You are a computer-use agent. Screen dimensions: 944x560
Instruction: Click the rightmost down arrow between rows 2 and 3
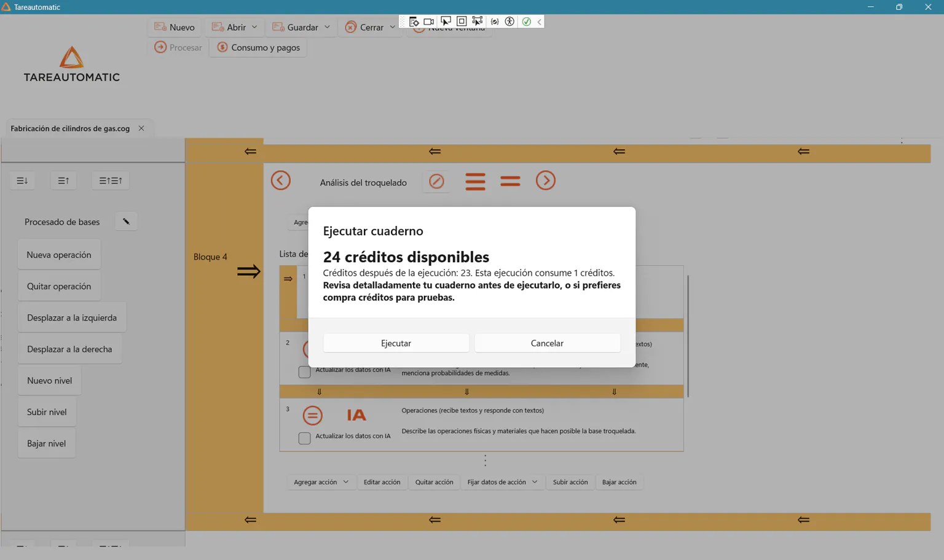click(x=614, y=392)
